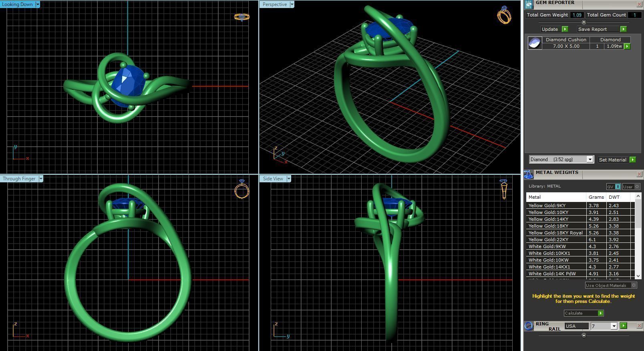Click the green arrow beside Set Material
Screen dimensions: 644x351
[x=632, y=159]
